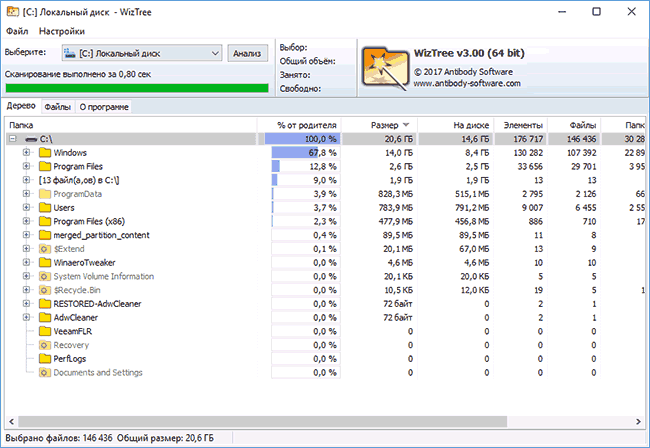
Task: Open the Настройки menu
Action: pyautogui.click(x=62, y=31)
